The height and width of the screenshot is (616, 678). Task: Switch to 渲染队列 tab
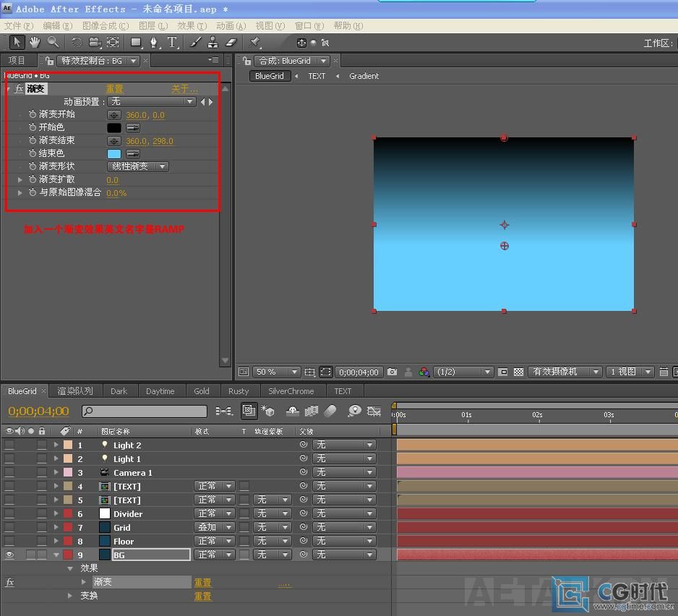click(x=75, y=391)
